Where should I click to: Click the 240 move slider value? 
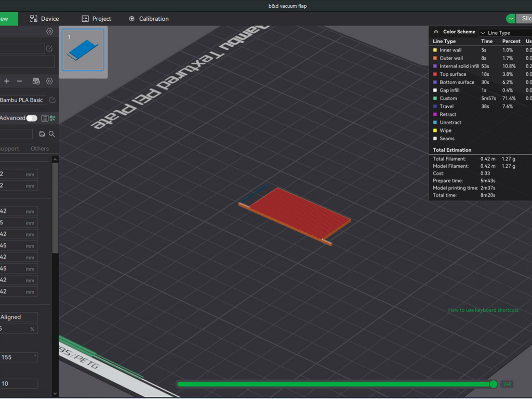507,384
